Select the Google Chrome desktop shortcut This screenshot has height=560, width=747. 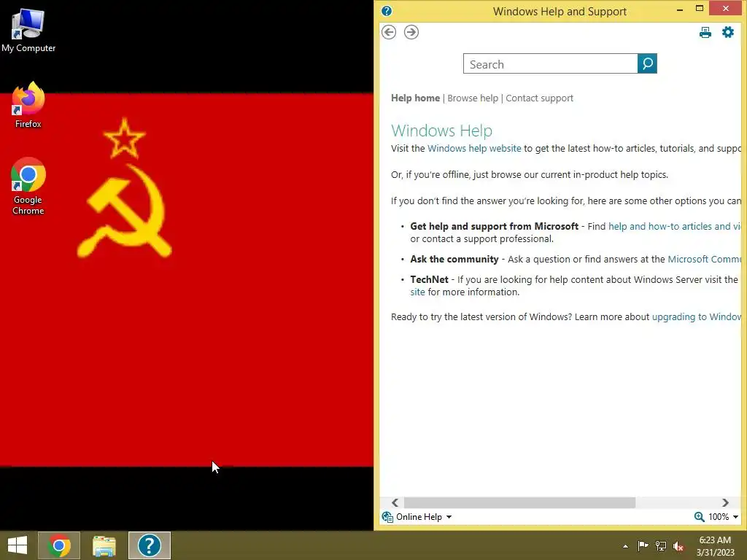click(x=28, y=186)
